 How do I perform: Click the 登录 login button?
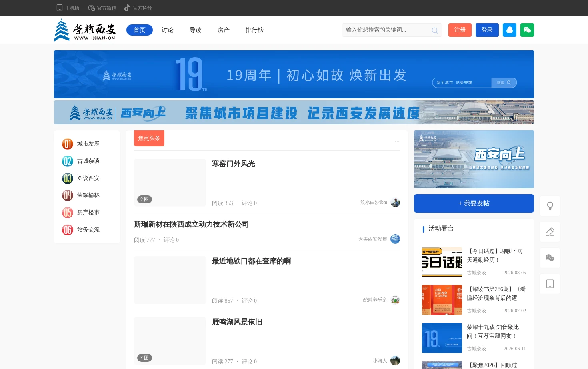coord(487,30)
